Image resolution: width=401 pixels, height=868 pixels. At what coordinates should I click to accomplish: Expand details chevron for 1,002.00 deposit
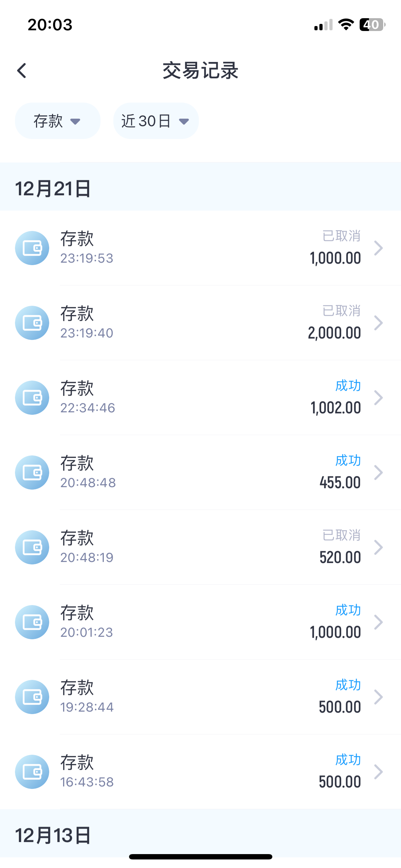pos(378,398)
